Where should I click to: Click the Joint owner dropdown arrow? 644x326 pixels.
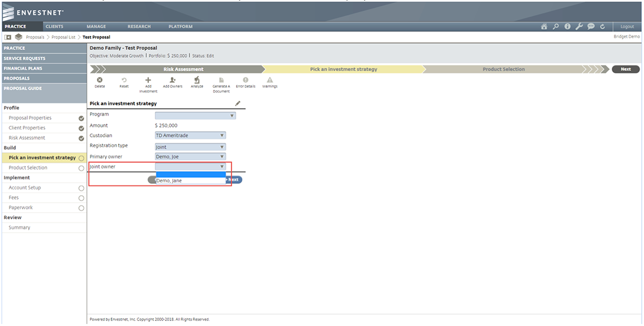point(222,166)
